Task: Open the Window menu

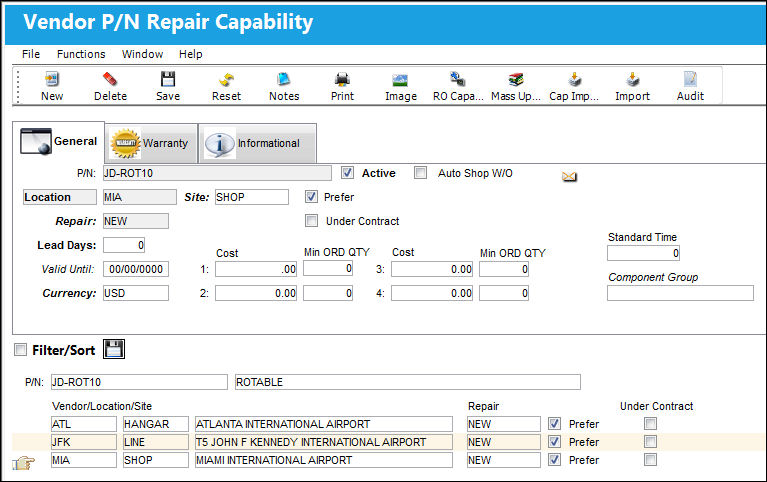Action: [142, 54]
